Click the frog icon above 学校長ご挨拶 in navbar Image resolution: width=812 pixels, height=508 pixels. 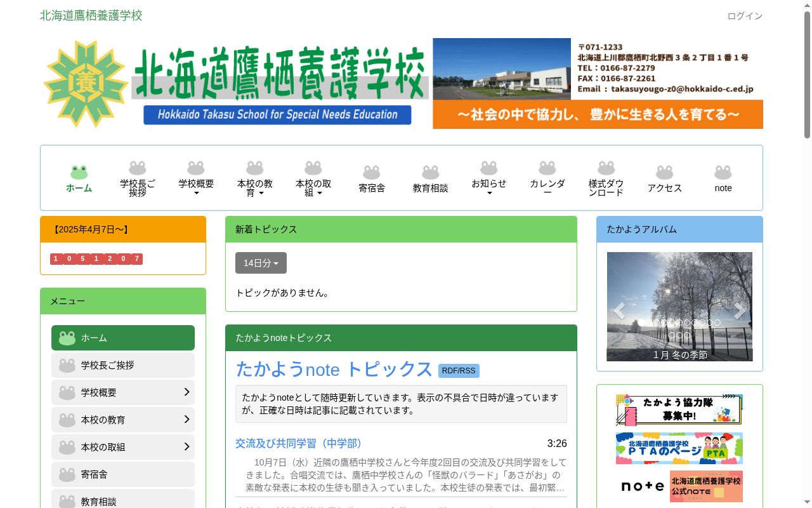point(138,168)
